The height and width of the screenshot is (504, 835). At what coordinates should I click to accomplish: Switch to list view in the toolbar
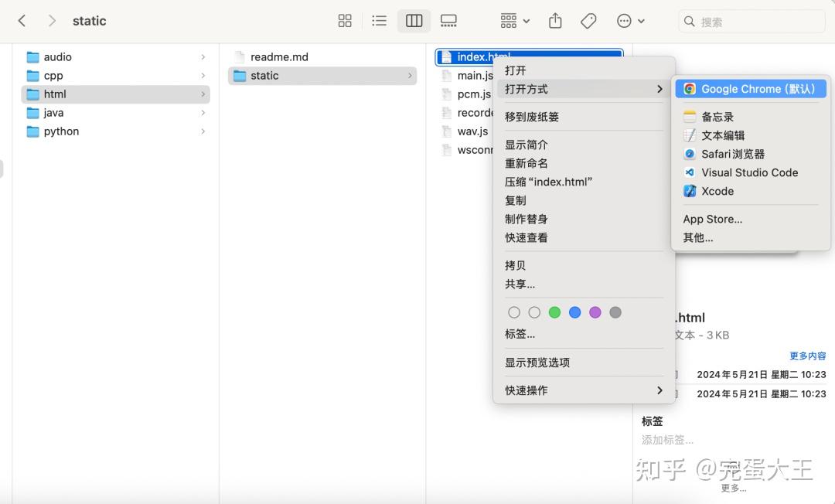click(379, 21)
